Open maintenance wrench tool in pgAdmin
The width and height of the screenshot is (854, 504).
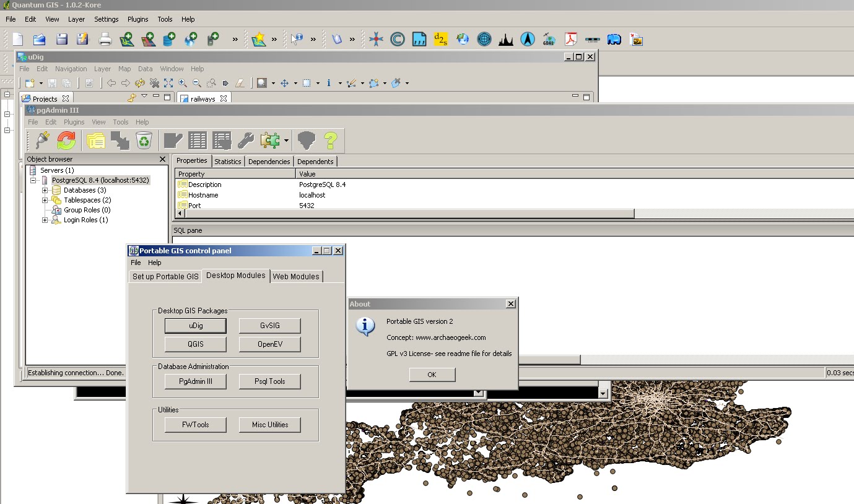coord(246,141)
